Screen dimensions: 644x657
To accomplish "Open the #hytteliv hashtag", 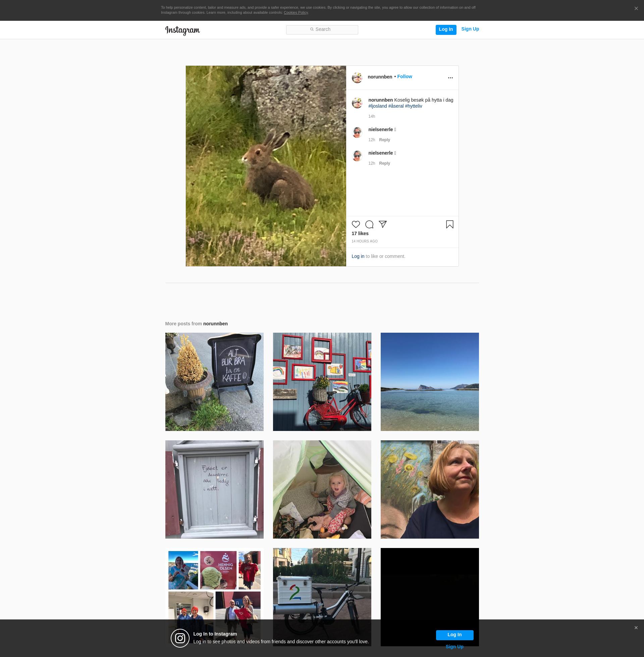I will pos(413,106).
